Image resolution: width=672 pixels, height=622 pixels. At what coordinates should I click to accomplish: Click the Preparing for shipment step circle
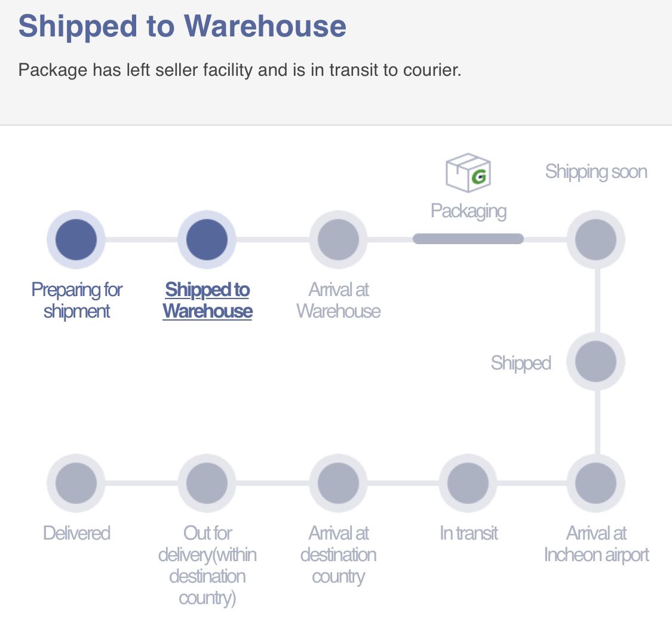76,240
